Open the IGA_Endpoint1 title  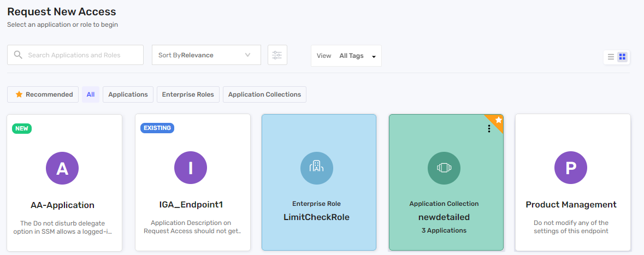(x=191, y=205)
